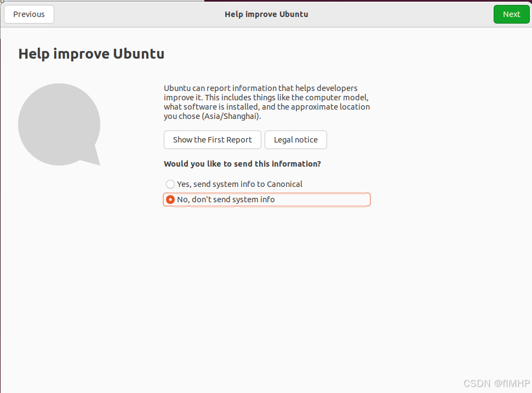Screen dimensions: 532x393
Task: Return to the Previous setup page
Action: (29, 14)
